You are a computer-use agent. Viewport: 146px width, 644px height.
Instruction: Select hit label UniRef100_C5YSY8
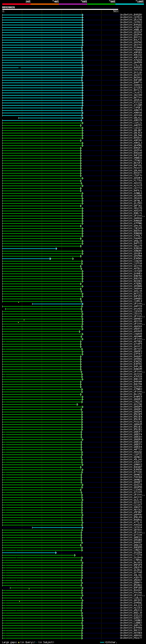(x=131, y=70)
